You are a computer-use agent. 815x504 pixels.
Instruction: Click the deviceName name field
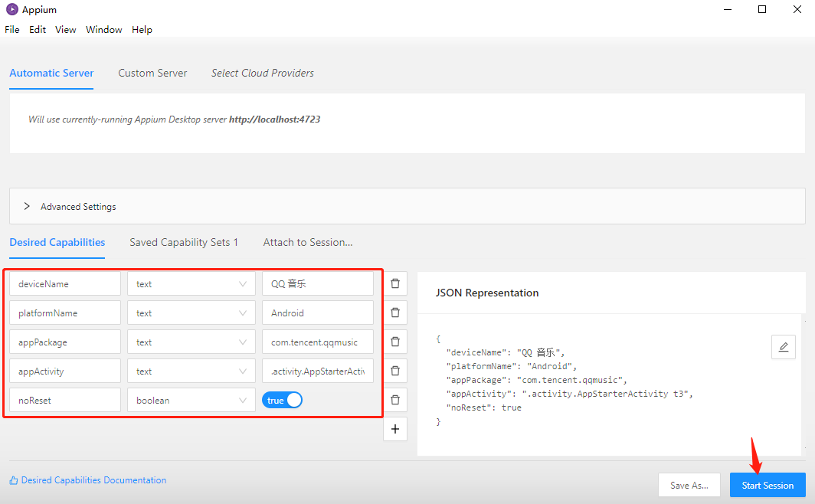pyautogui.click(x=65, y=283)
